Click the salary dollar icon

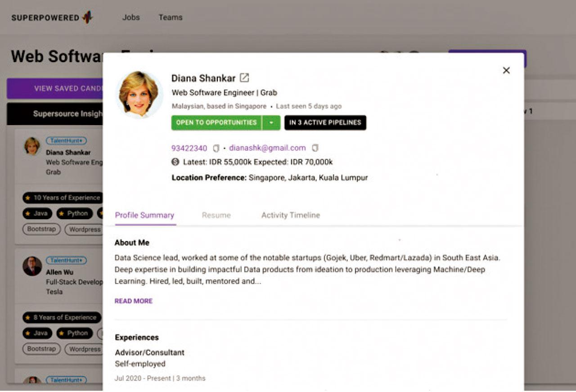[x=175, y=162]
